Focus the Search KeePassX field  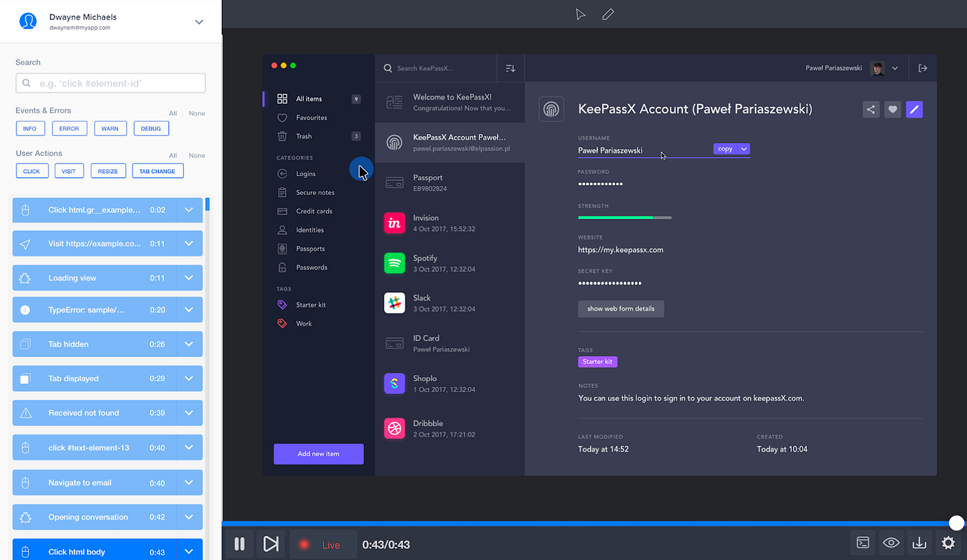(x=437, y=68)
